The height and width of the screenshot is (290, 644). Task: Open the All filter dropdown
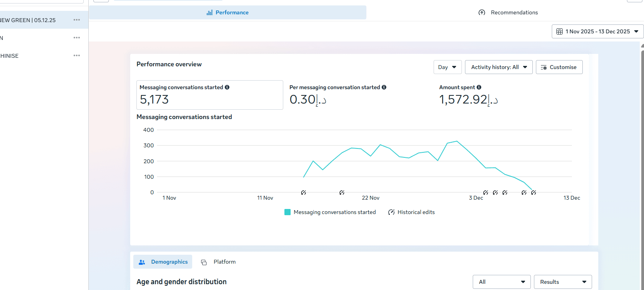tap(501, 282)
